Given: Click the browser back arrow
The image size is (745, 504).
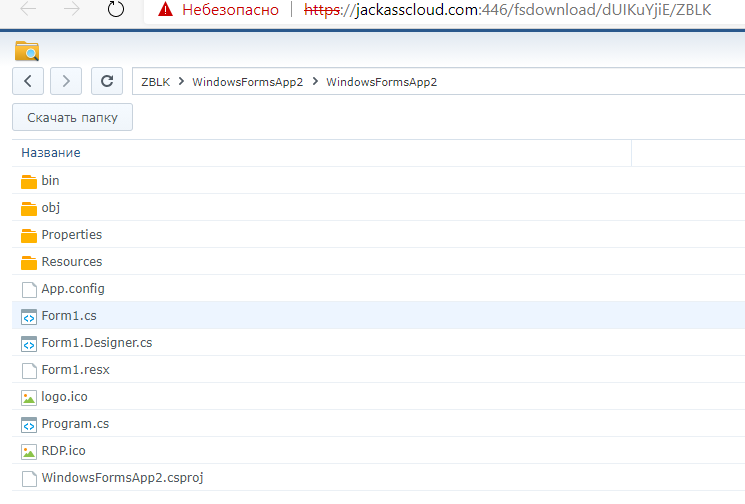Looking at the screenshot, I should click(x=29, y=8).
